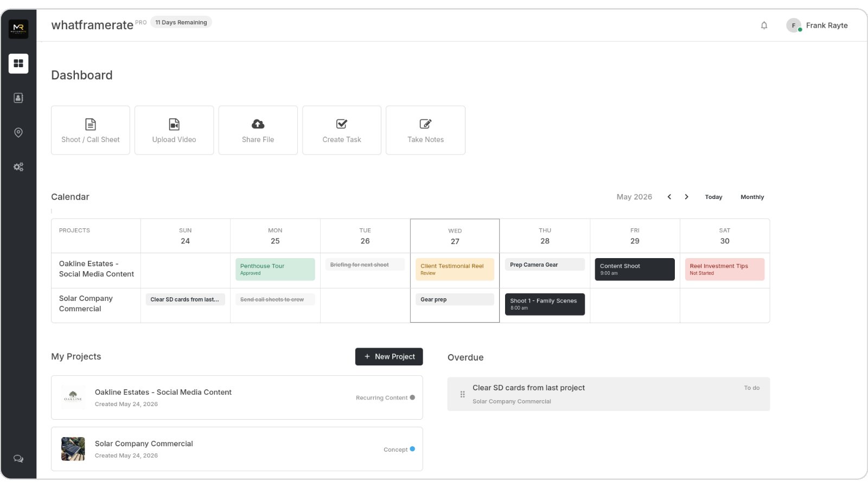The height and width of the screenshot is (488, 868).
Task: Click the Create Task card
Action: [x=342, y=130]
